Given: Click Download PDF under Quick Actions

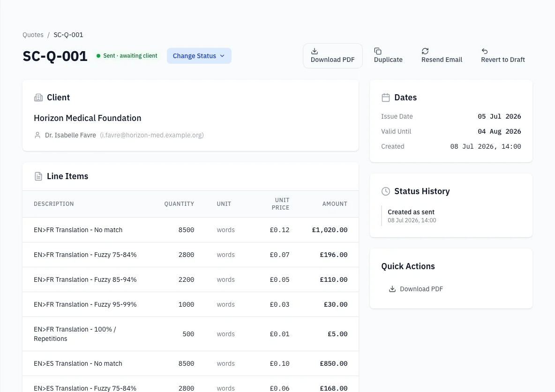Looking at the screenshot, I should 416,289.
